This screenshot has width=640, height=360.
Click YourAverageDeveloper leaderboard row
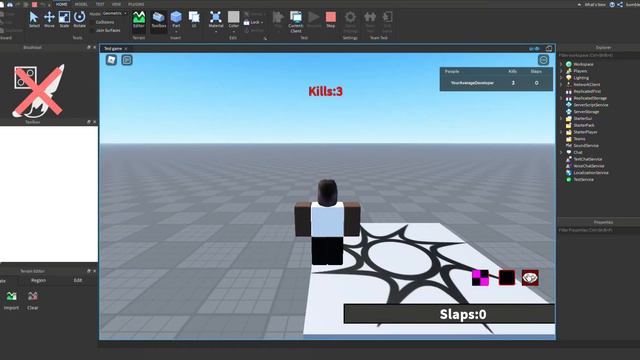point(496,83)
